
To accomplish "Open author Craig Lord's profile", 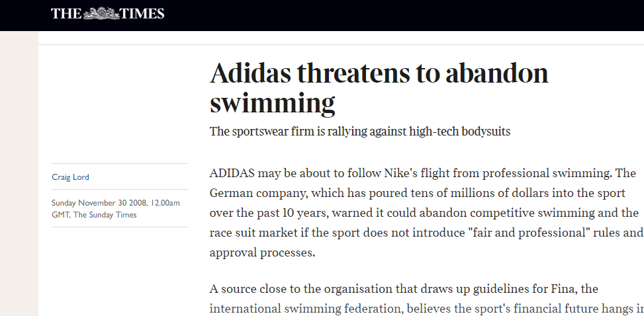I will point(70,177).
